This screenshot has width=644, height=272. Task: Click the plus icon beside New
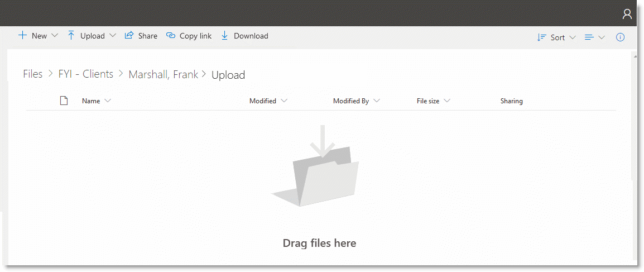(x=22, y=36)
